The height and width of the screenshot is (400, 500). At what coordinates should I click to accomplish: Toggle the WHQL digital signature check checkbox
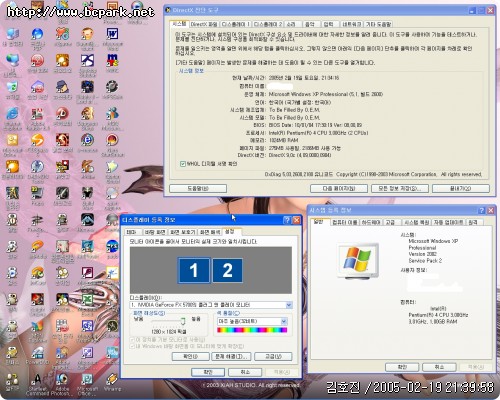[183, 164]
